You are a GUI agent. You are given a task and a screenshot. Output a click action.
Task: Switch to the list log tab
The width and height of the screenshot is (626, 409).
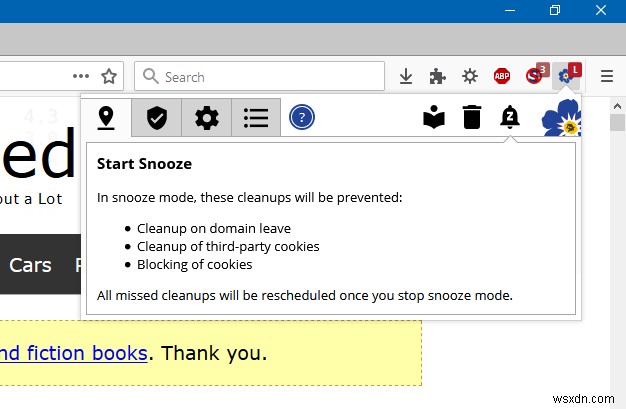pyautogui.click(x=256, y=118)
